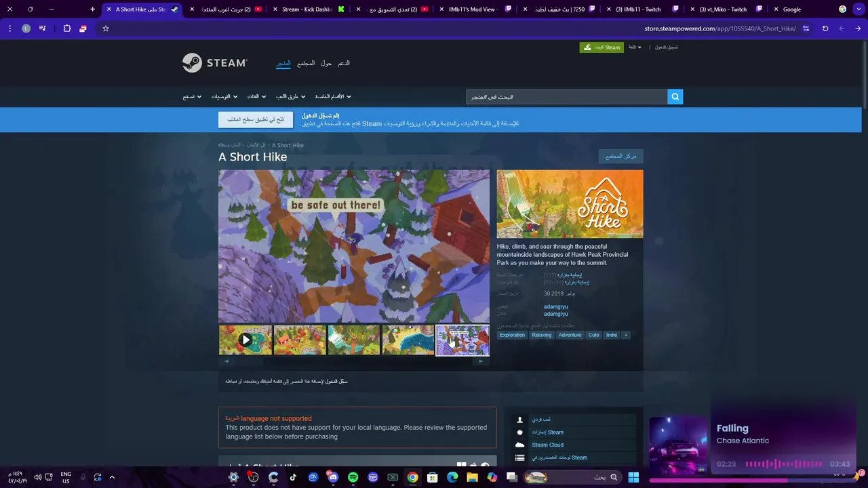Viewport: 868px width, 488px height.
Task: Select the fifth snowy screenshot thumbnail
Action: [462, 340]
